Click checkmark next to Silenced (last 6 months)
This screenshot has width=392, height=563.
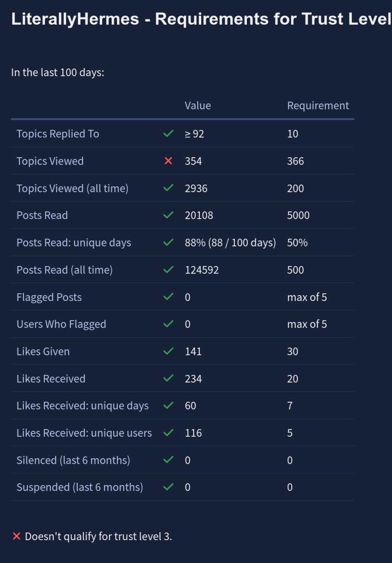click(168, 460)
